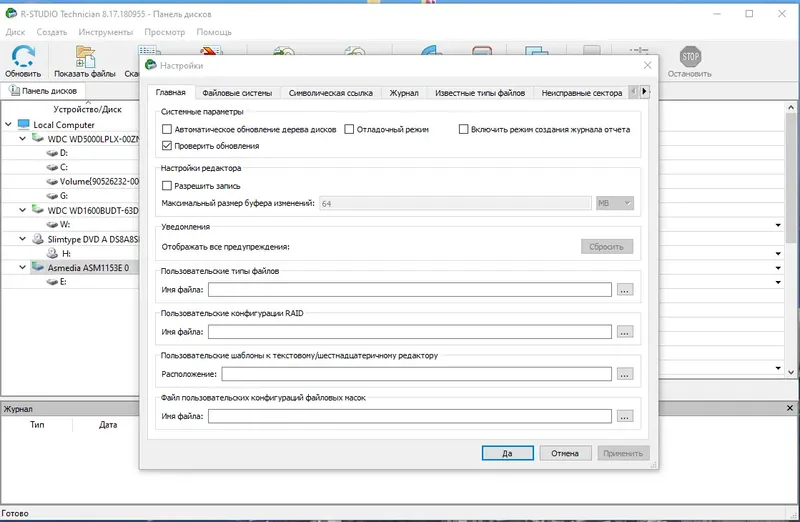Click the W: drive icon

point(52,225)
